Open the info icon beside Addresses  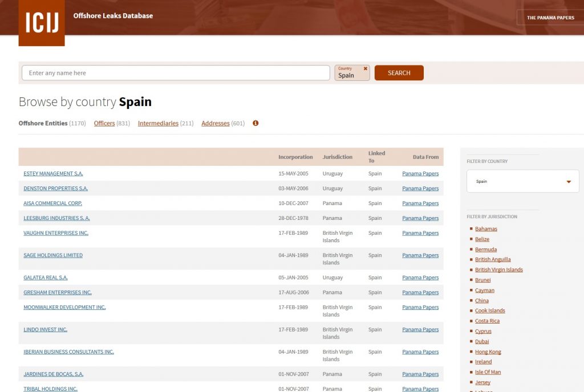(x=255, y=123)
